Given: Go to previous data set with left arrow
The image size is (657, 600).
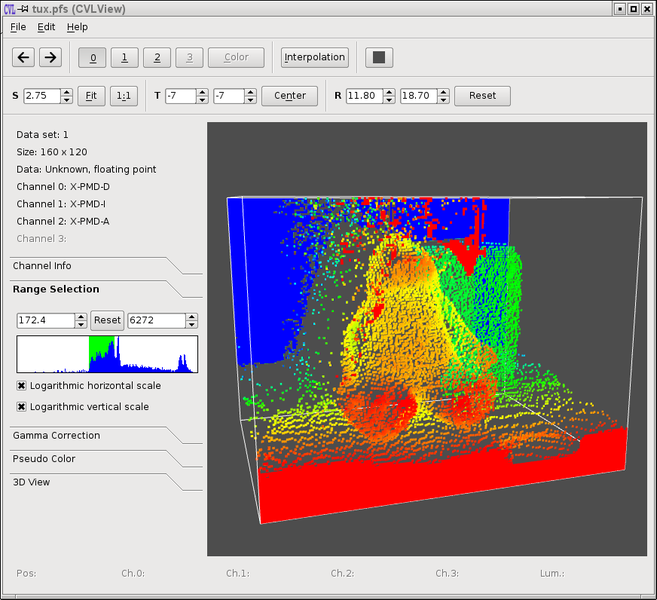Looking at the screenshot, I should tap(23, 57).
